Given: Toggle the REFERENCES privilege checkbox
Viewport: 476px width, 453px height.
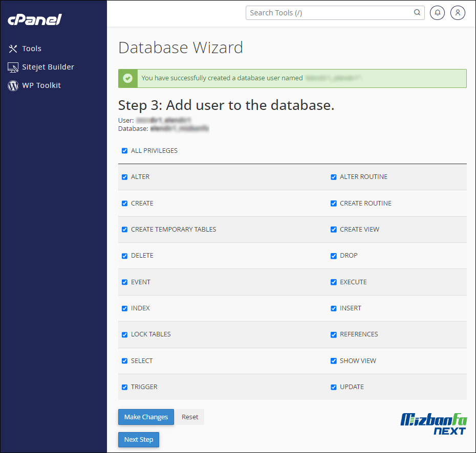Looking at the screenshot, I should (333, 335).
